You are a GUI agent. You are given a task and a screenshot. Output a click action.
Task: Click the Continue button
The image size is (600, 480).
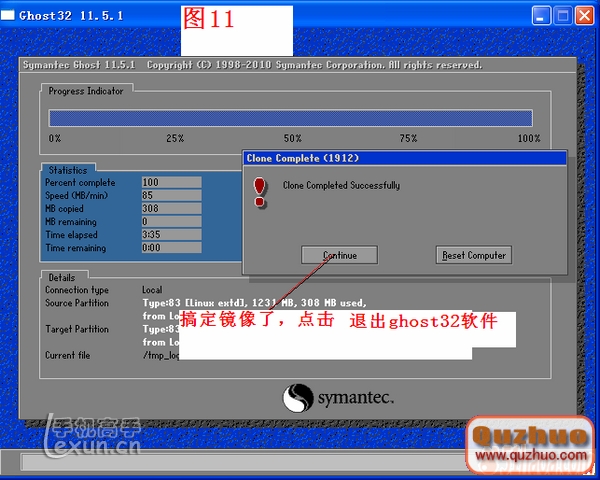click(x=339, y=255)
